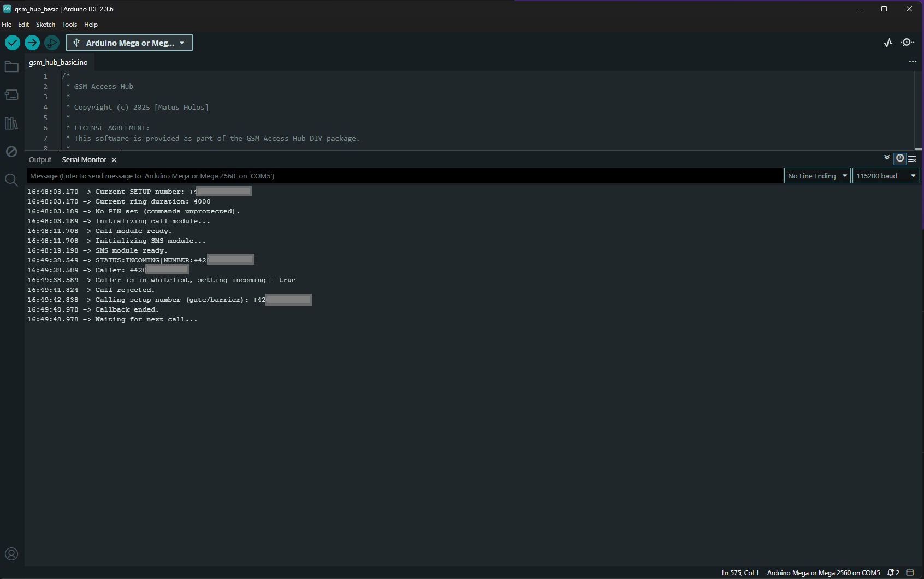Toggle timestamps in Serial Monitor
Screen dimensions: 924x579
click(x=900, y=158)
